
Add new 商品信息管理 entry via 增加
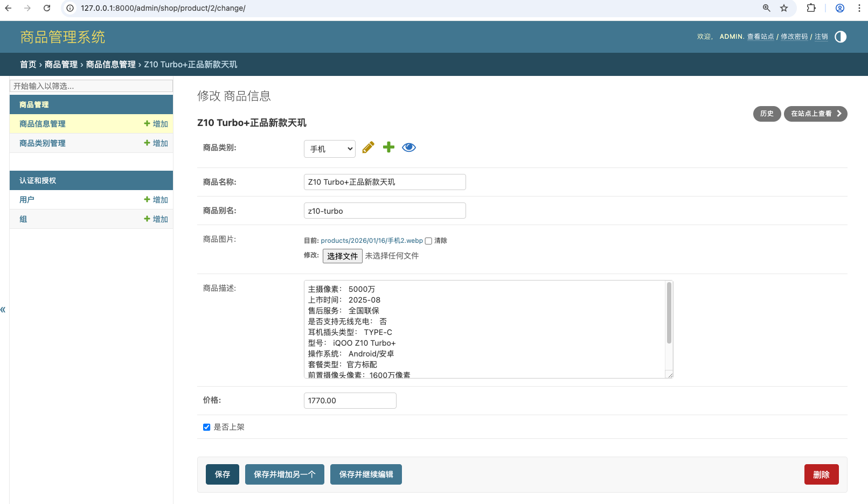tap(156, 124)
